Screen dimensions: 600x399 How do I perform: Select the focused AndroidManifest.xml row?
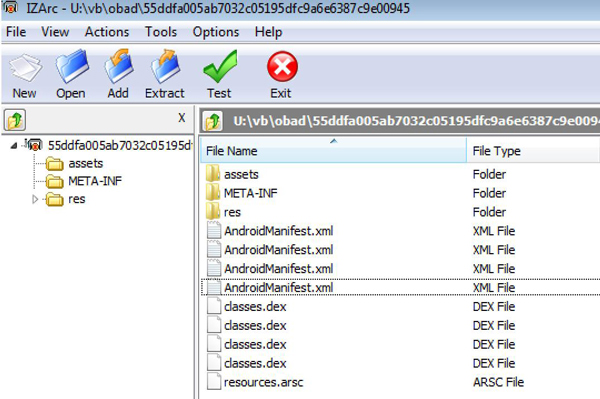tap(400, 287)
